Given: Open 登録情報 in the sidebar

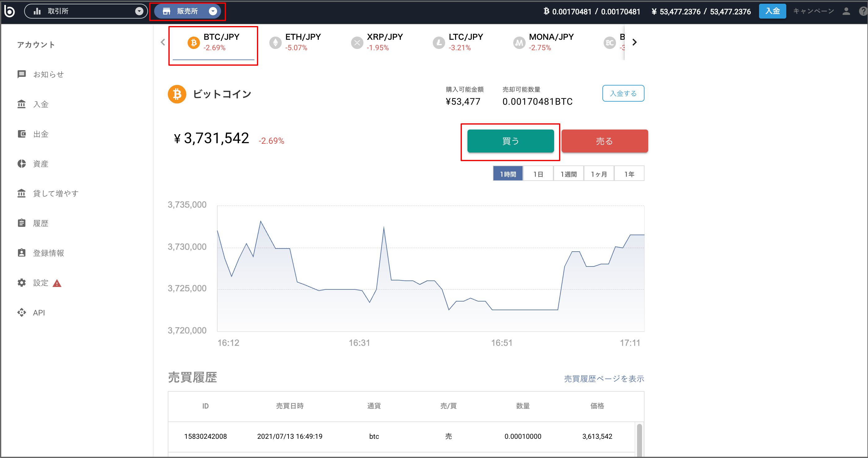Looking at the screenshot, I should click(x=48, y=253).
